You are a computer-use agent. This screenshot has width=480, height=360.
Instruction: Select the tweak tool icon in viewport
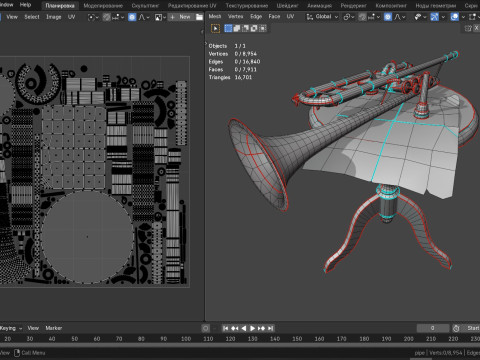tap(215, 29)
